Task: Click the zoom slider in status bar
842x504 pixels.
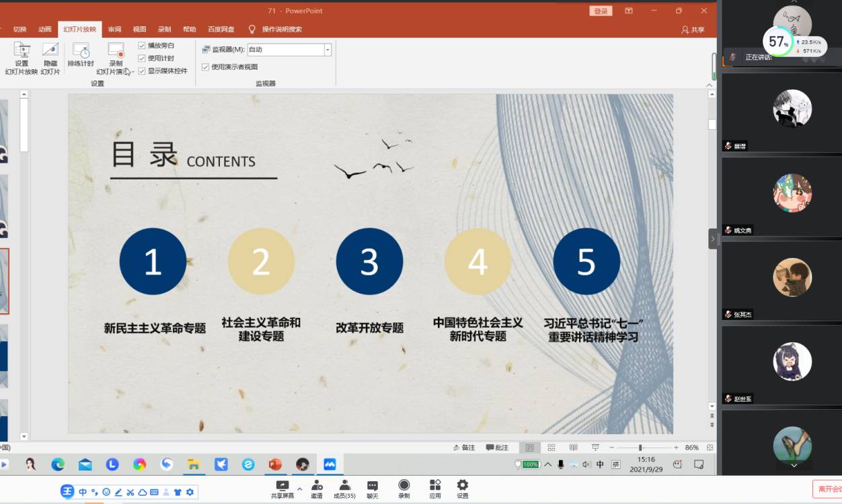Action: coord(640,448)
